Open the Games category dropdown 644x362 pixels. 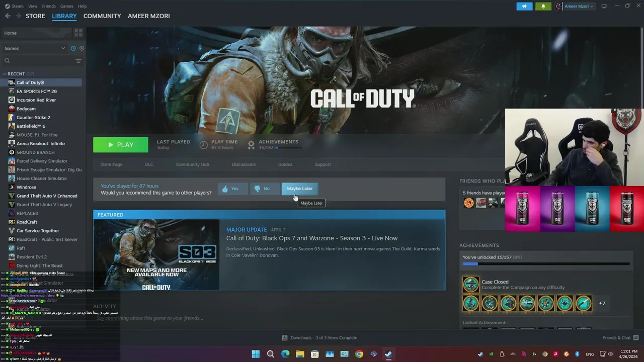click(x=34, y=48)
